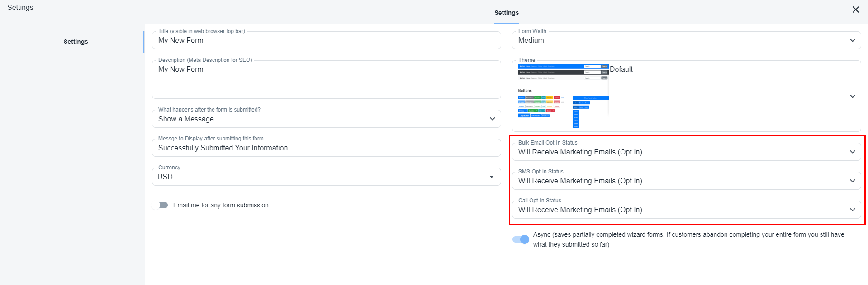Turn off the Async wizard forms toggle
Image resolution: width=868 pixels, height=285 pixels.
coord(521,239)
